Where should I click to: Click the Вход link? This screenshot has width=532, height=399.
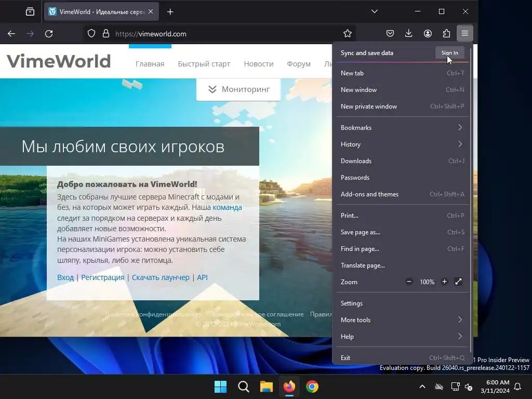(x=65, y=277)
